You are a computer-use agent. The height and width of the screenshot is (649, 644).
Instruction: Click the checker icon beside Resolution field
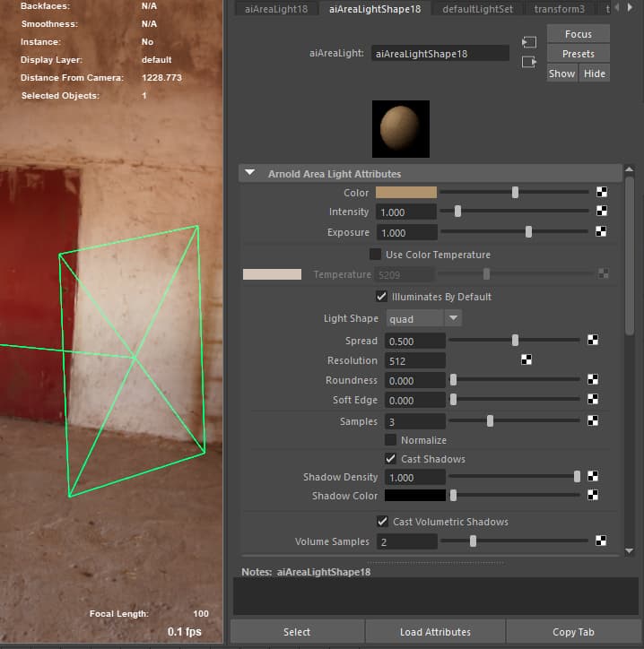[527, 360]
